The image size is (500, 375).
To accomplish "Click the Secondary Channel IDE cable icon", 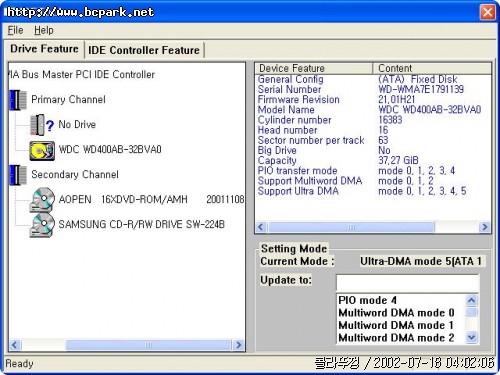I will 18,175.
